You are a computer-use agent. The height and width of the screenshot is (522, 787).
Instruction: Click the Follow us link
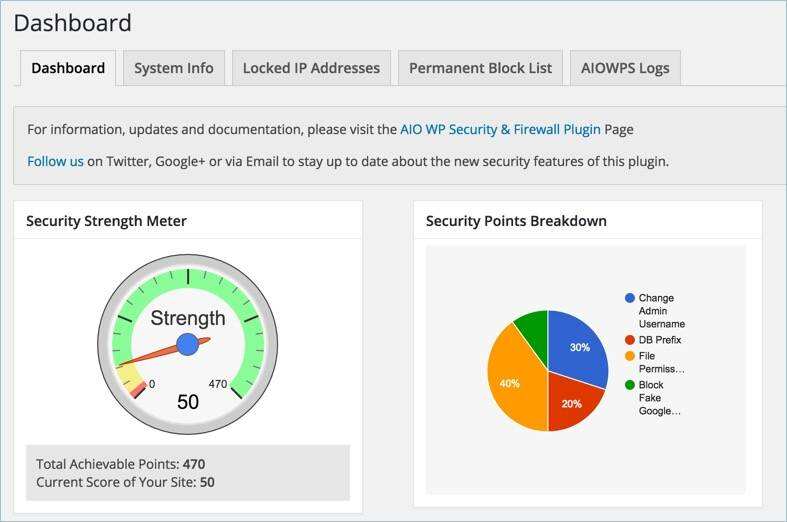tap(55, 160)
